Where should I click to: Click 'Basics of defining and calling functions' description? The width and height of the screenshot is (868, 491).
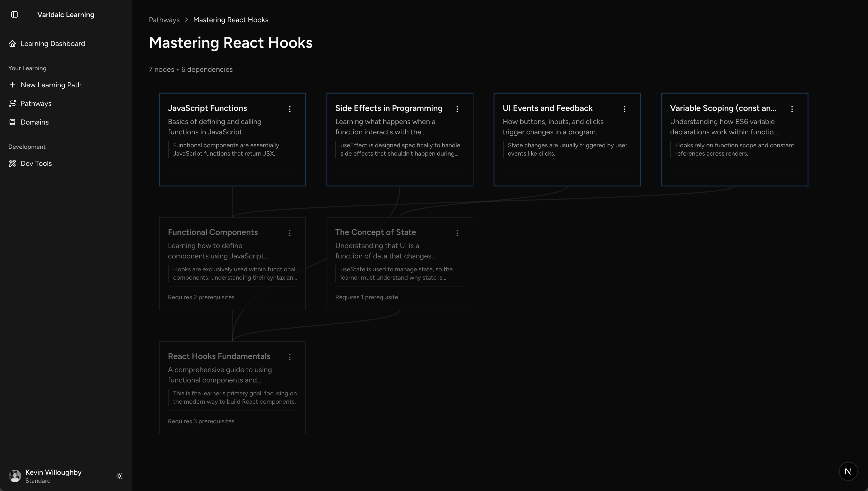(215, 127)
